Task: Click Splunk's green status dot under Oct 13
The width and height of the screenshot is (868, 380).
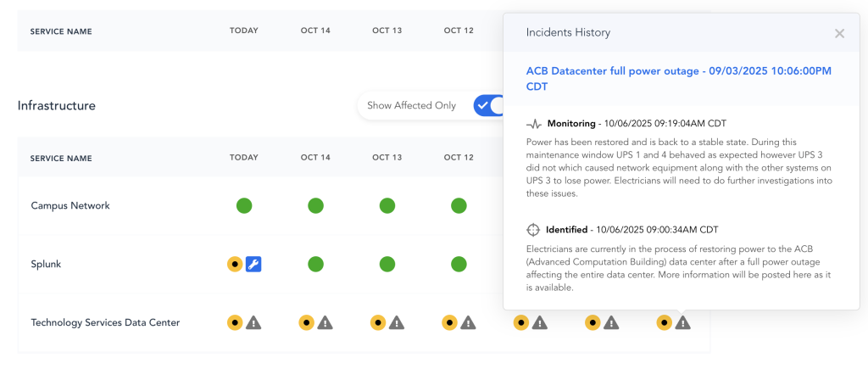Action: [387, 264]
